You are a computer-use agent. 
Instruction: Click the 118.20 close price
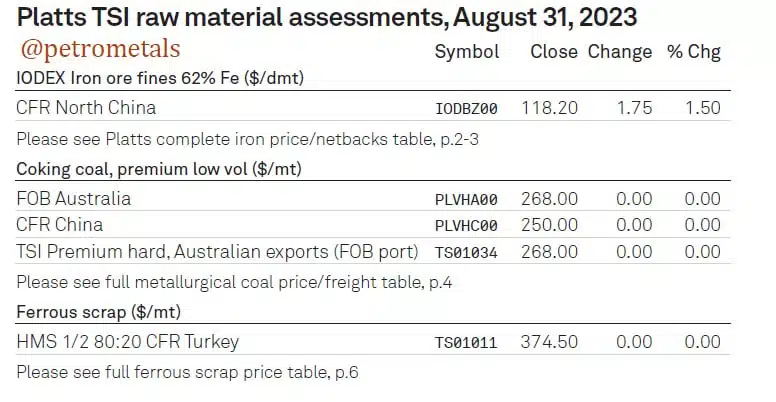549,108
